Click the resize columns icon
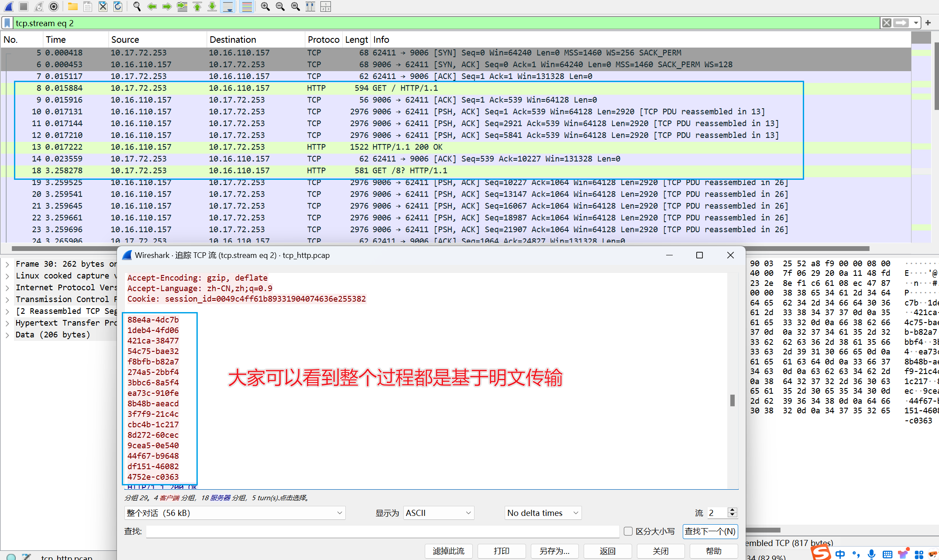This screenshot has height=560, width=939. click(310, 7)
